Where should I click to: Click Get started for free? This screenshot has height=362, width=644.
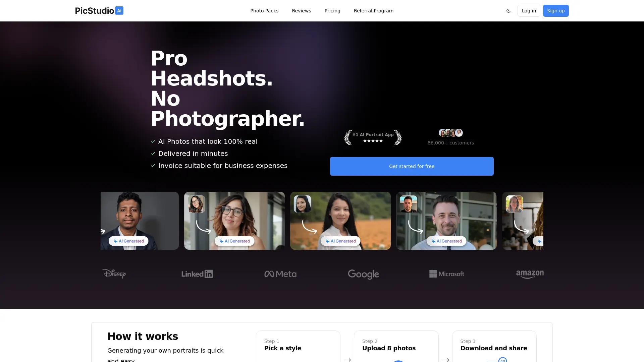coord(412,166)
